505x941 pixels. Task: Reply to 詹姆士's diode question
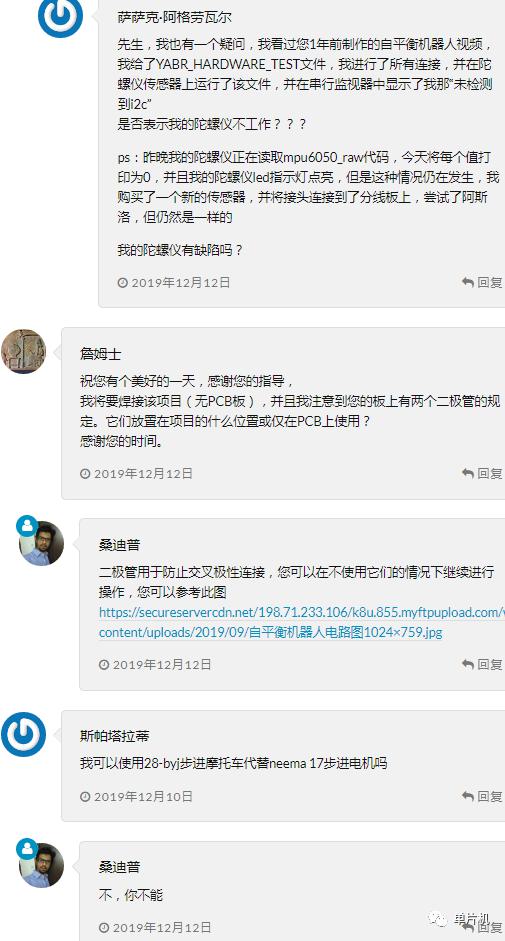pos(482,473)
